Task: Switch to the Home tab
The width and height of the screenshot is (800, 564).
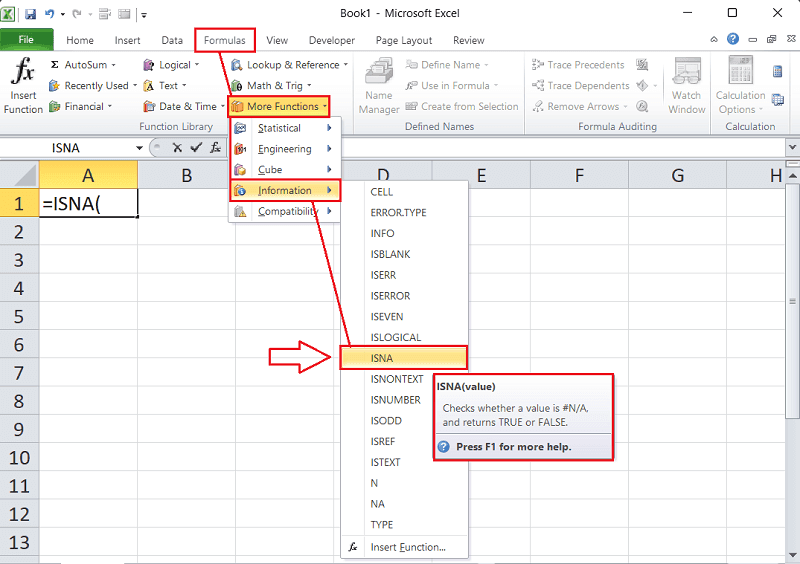Action: click(x=80, y=40)
